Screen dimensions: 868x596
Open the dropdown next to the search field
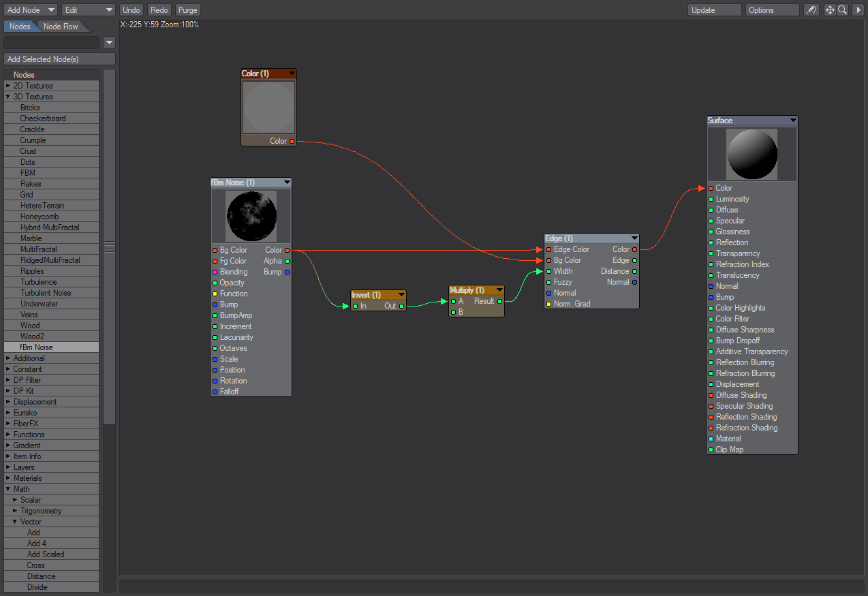point(109,43)
